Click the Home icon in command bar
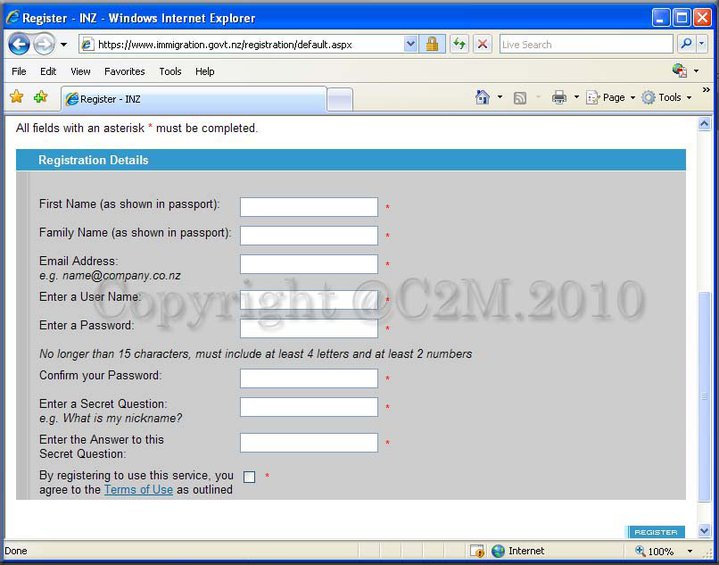 coord(482,97)
